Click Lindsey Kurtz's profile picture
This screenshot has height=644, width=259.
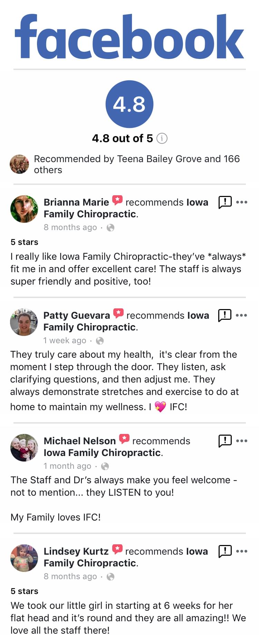tap(24, 558)
